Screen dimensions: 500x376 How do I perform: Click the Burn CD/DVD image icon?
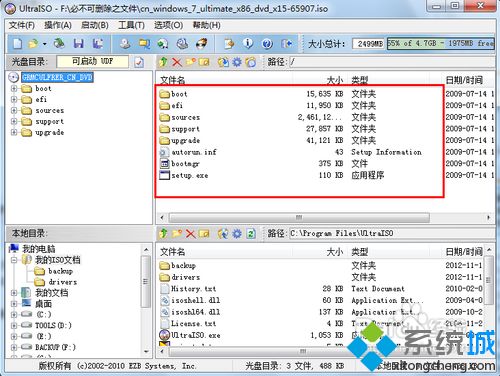pyautogui.click(x=202, y=44)
